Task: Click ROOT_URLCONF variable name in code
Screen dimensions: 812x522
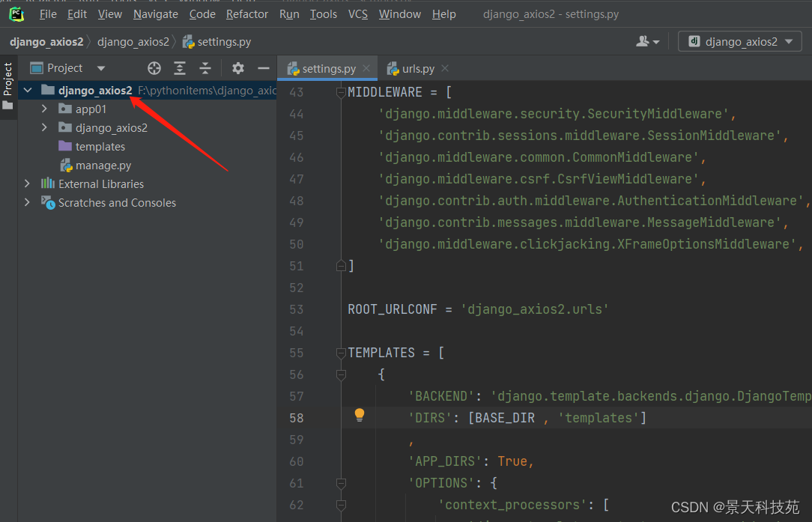Action: 393,309
